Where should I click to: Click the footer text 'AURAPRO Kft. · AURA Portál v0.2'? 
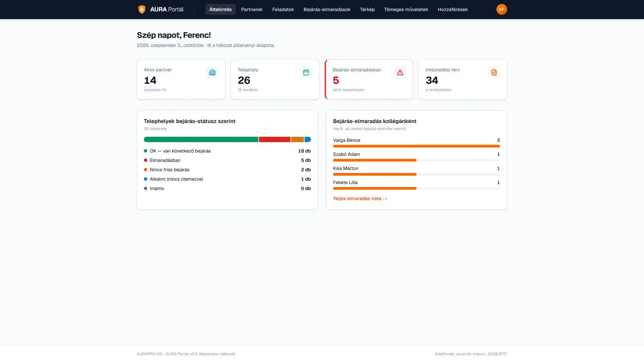click(186, 354)
